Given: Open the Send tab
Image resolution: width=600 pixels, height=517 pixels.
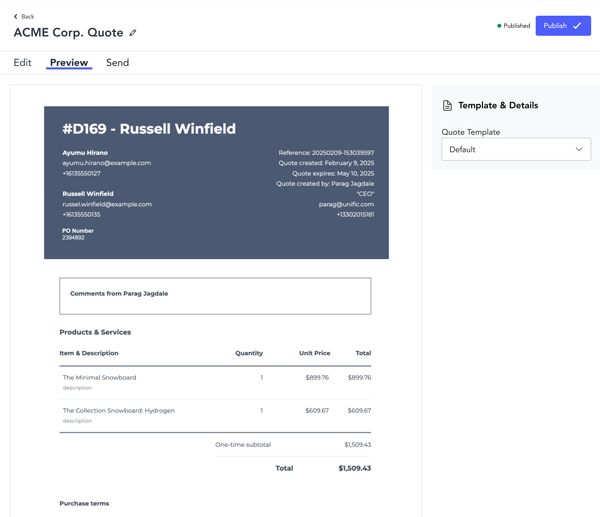Looking at the screenshot, I should [117, 63].
